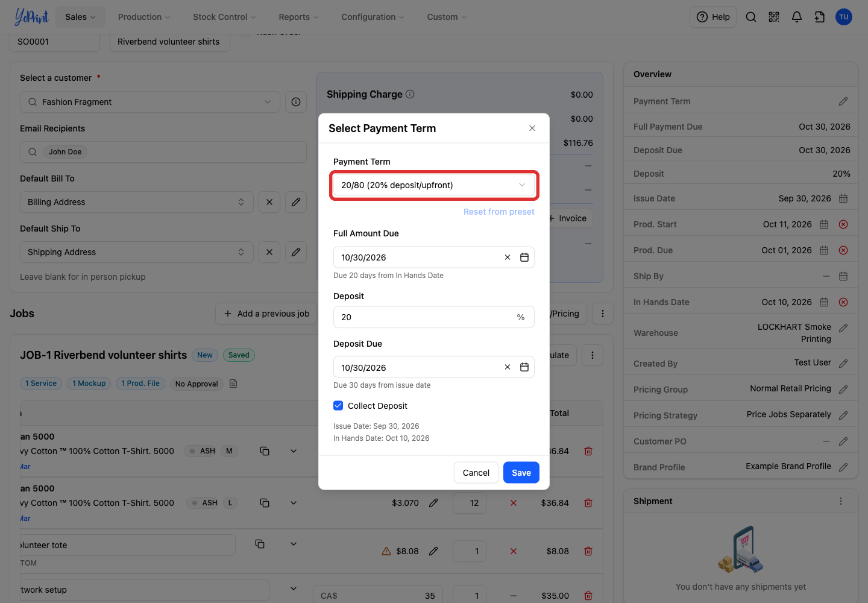Open Ship By calendar picker
The image size is (868, 603).
point(843,276)
